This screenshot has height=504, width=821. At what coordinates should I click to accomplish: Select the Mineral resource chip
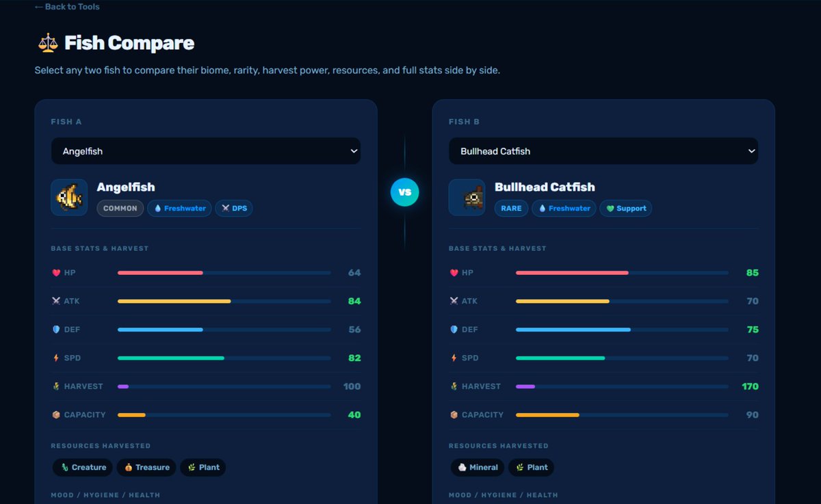(478, 468)
